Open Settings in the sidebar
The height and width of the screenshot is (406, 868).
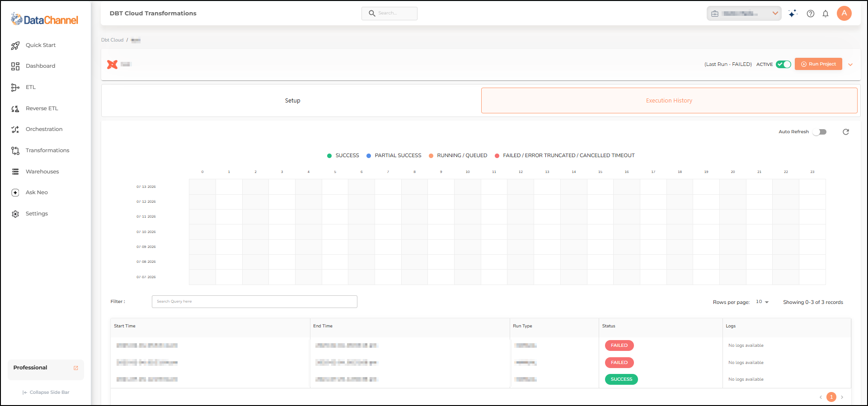tap(37, 214)
